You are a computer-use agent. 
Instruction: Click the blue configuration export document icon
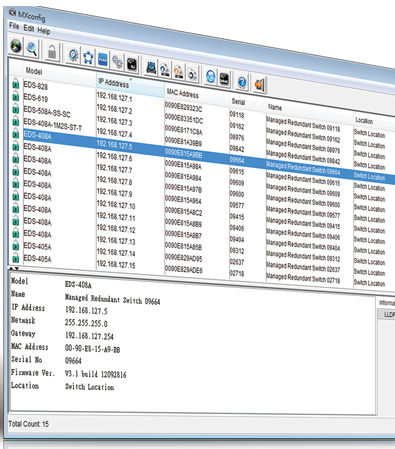point(165,69)
